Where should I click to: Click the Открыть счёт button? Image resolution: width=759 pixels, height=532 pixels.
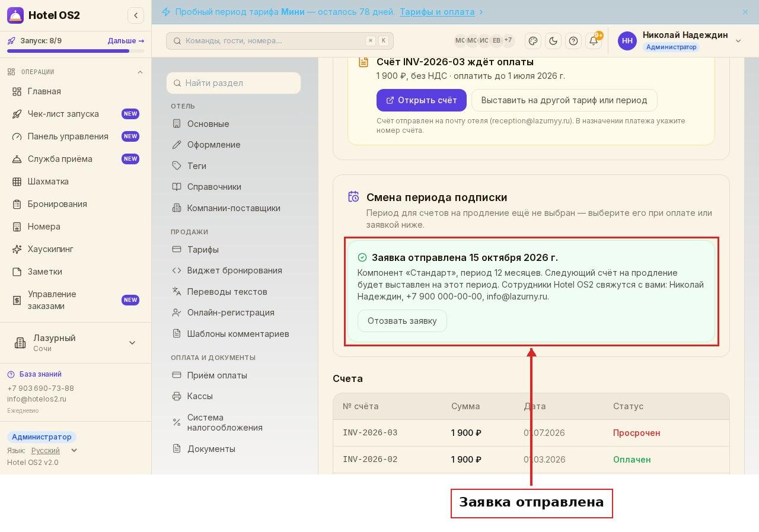point(422,100)
